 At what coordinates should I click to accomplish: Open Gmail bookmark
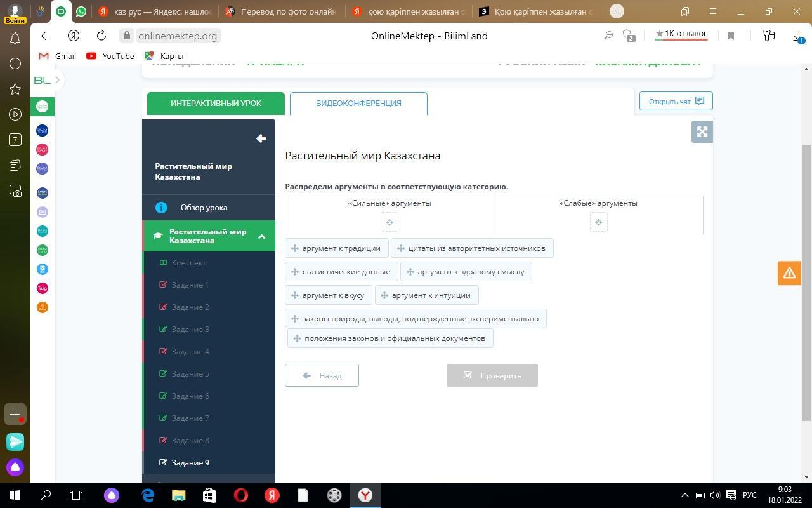[58, 56]
